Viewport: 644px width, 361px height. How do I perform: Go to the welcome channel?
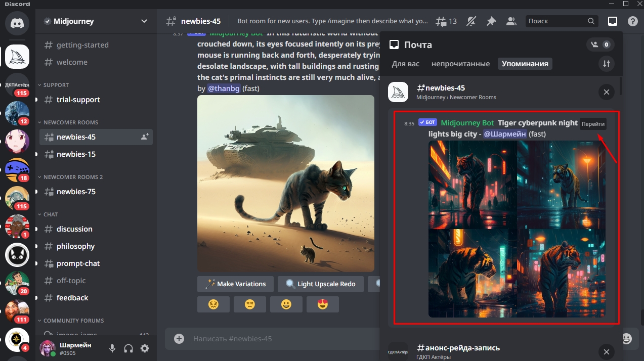[x=96, y=62]
